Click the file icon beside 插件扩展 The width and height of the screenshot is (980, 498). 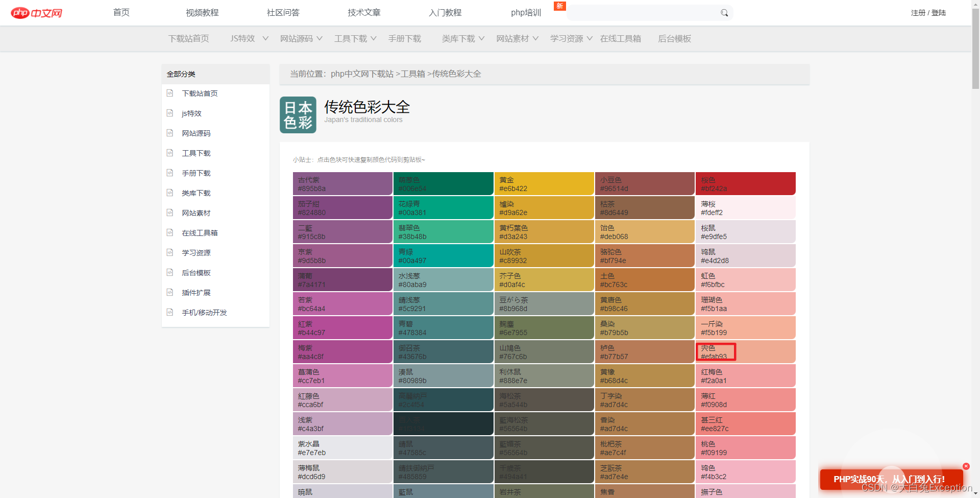[170, 292]
